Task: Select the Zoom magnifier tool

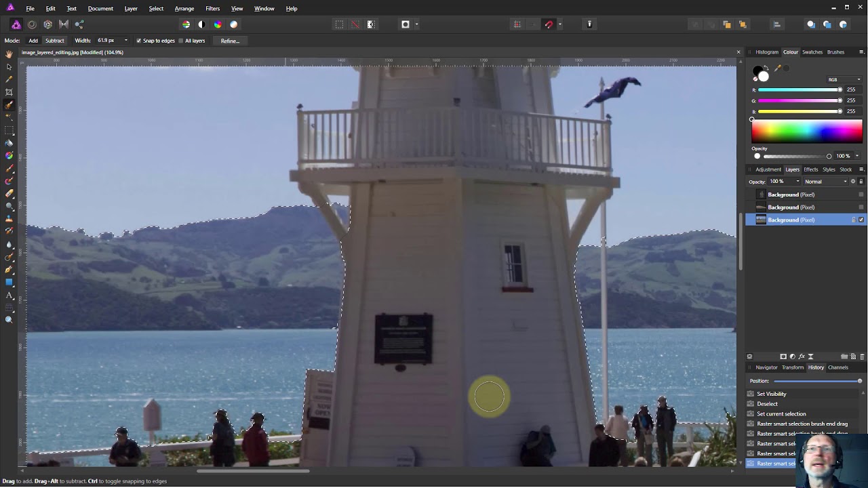Action: pos(9,320)
